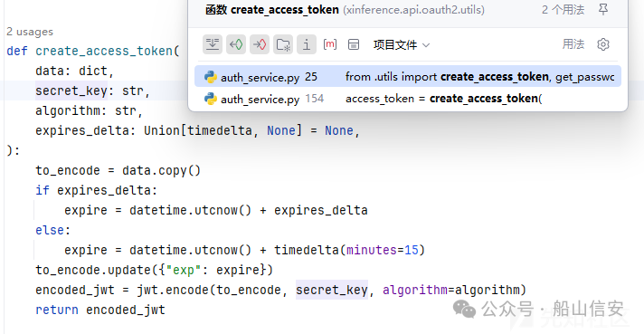Click the line number 154 in the second usage row

(x=315, y=99)
